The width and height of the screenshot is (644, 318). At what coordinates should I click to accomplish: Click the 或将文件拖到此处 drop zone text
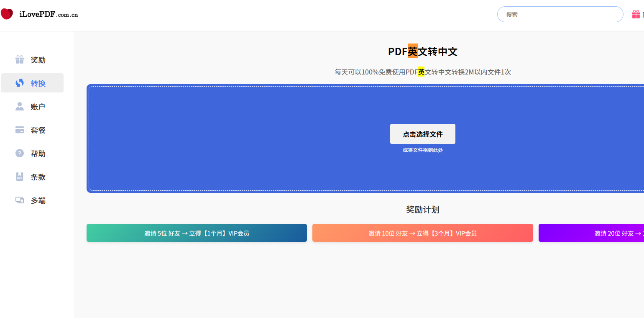422,150
